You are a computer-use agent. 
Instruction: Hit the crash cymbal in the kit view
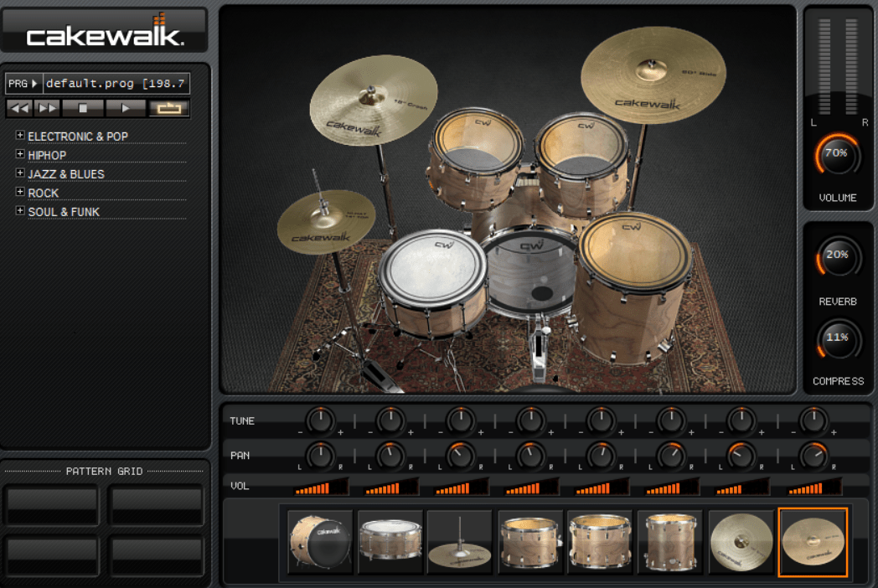click(374, 101)
